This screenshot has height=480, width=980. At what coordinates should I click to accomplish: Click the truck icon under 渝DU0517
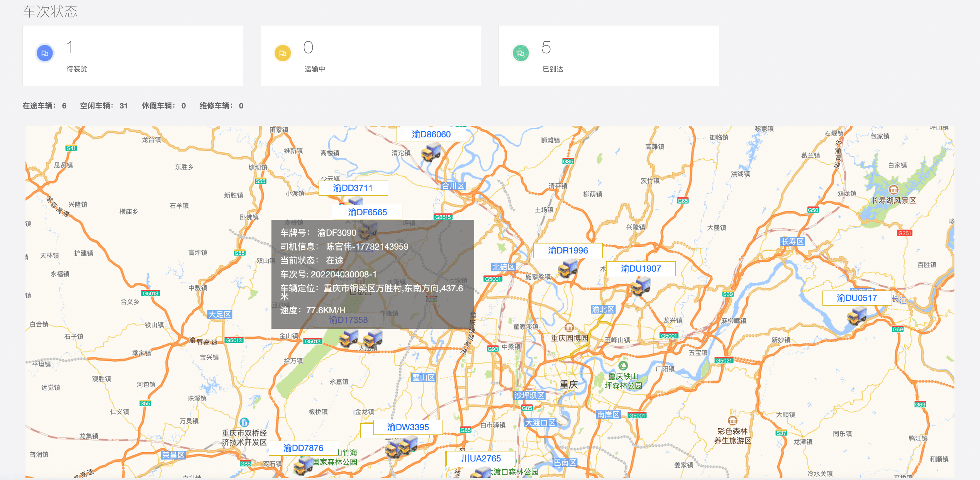click(x=857, y=316)
